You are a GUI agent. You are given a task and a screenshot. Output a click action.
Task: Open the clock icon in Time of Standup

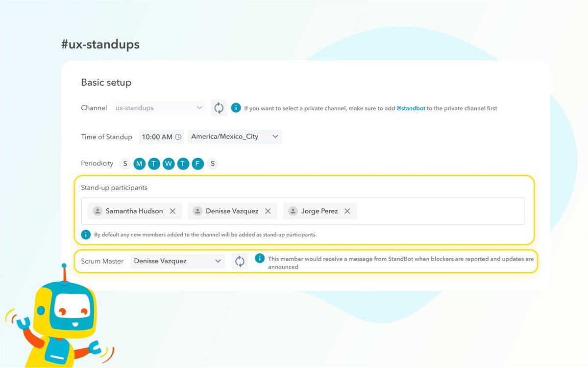click(178, 137)
